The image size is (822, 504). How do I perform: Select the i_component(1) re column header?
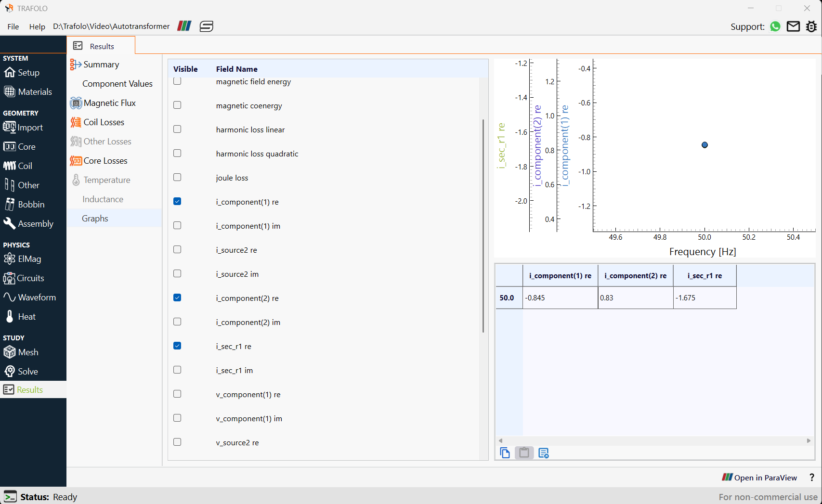560,276
